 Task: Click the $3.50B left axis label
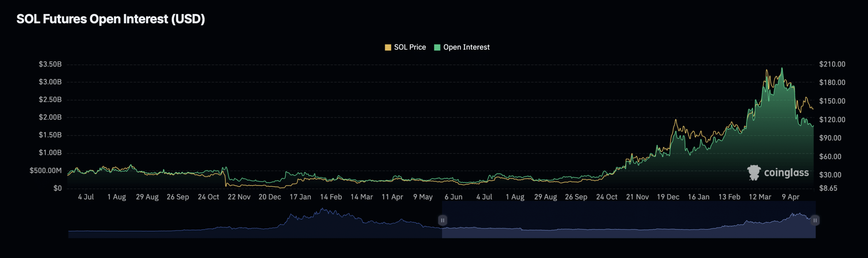50,64
